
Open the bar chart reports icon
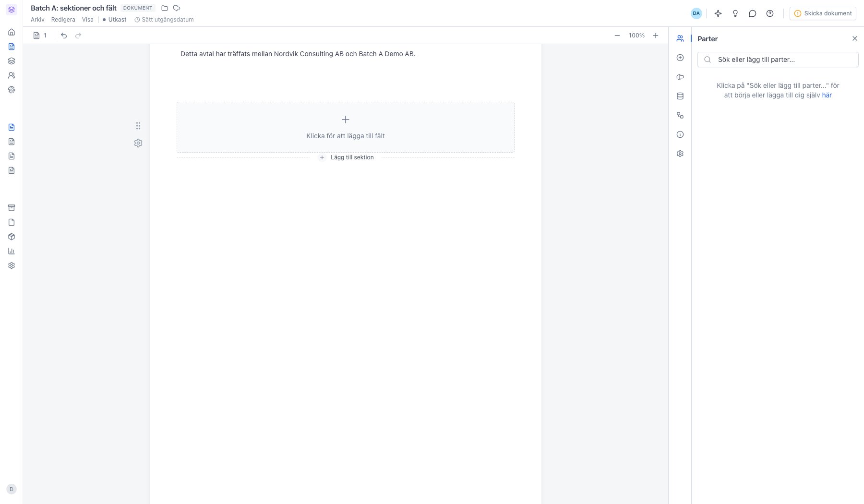(12, 251)
